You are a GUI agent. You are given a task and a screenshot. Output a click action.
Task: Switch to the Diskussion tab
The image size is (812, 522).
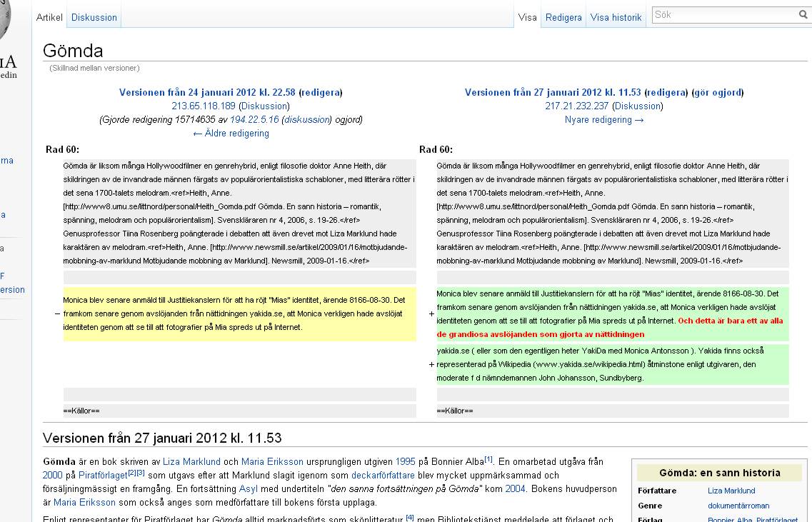tap(94, 17)
